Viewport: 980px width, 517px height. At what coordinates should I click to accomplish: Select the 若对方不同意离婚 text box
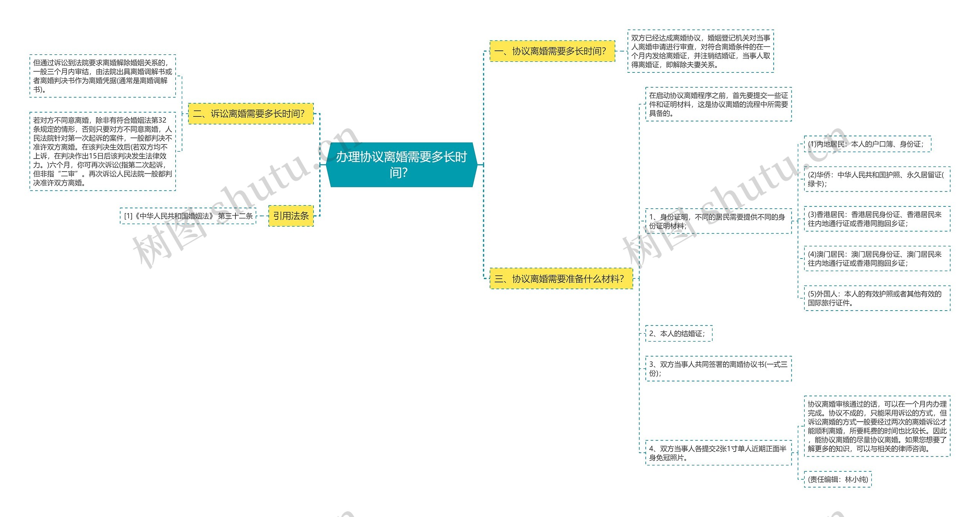pyautogui.click(x=102, y=151)
